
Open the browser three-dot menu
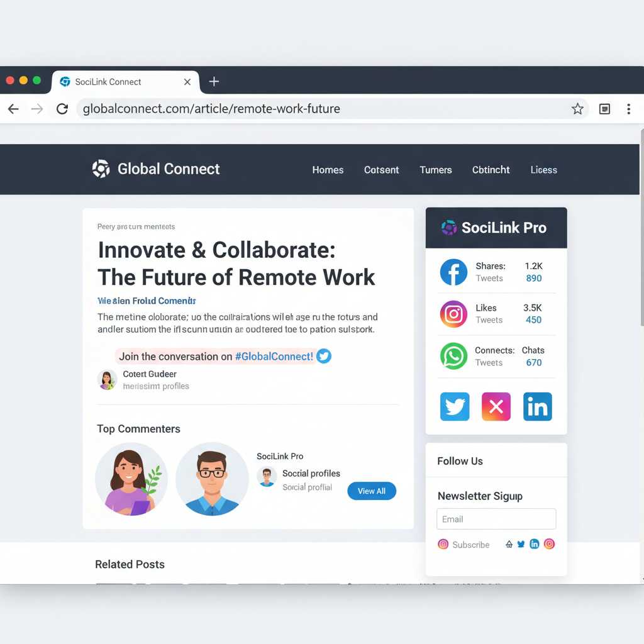coord(628,109)
